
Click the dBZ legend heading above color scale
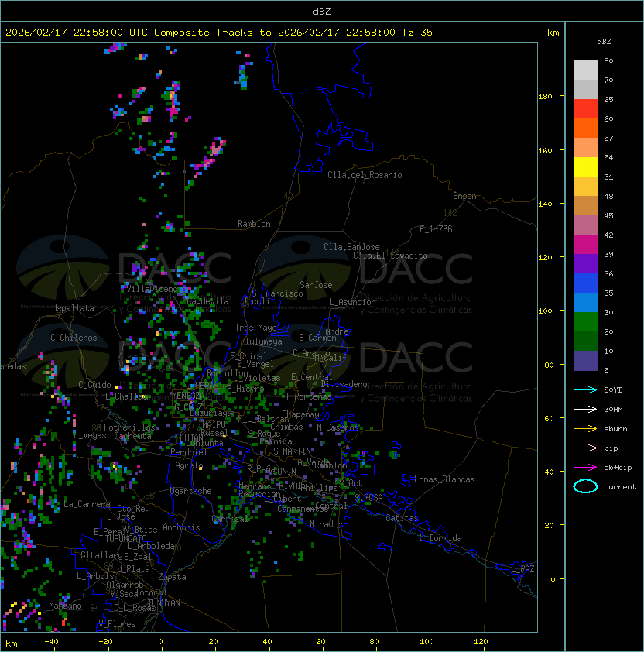tap(604, 42)
